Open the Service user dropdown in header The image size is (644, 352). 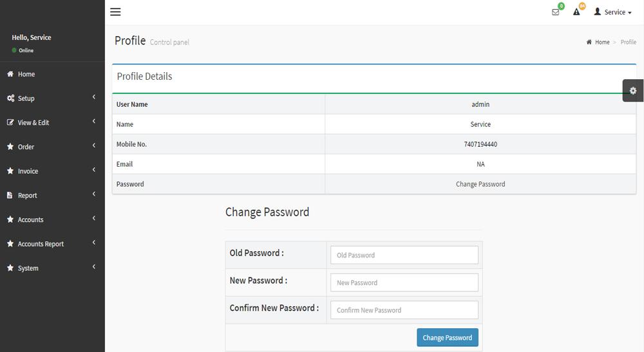[613, 12]
